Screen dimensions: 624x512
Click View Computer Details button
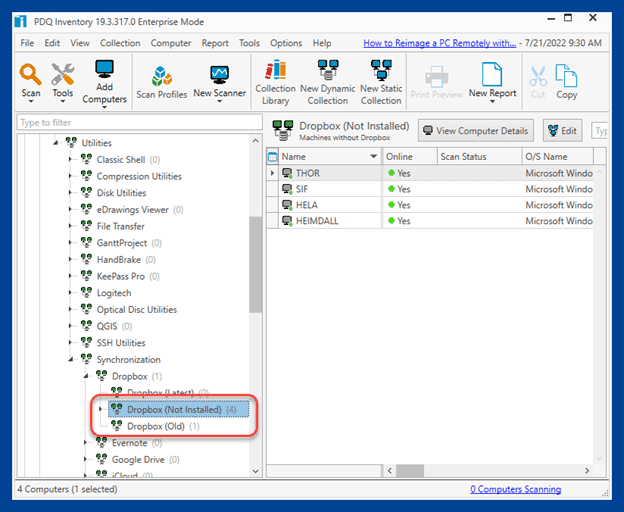click(476, 130)
